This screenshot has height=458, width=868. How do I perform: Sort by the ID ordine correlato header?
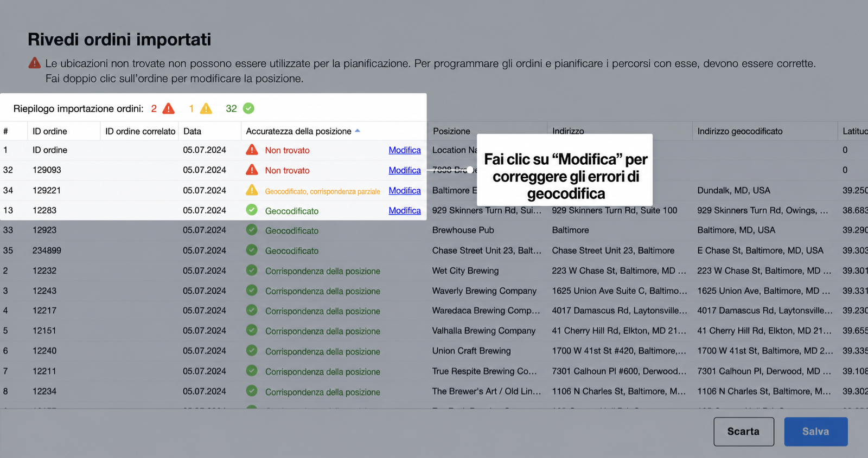(141, 131)
